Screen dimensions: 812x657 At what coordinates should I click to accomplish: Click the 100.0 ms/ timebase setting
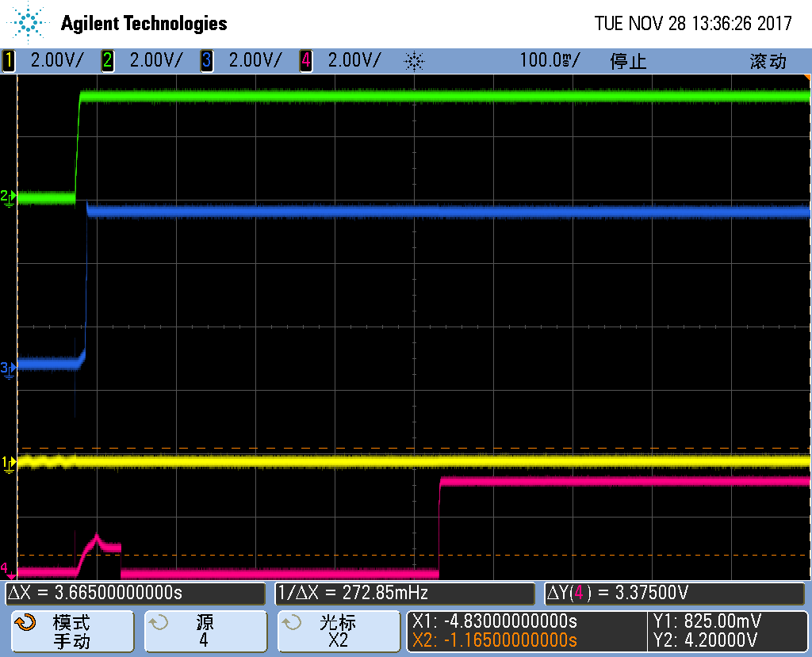click(550, 60)
